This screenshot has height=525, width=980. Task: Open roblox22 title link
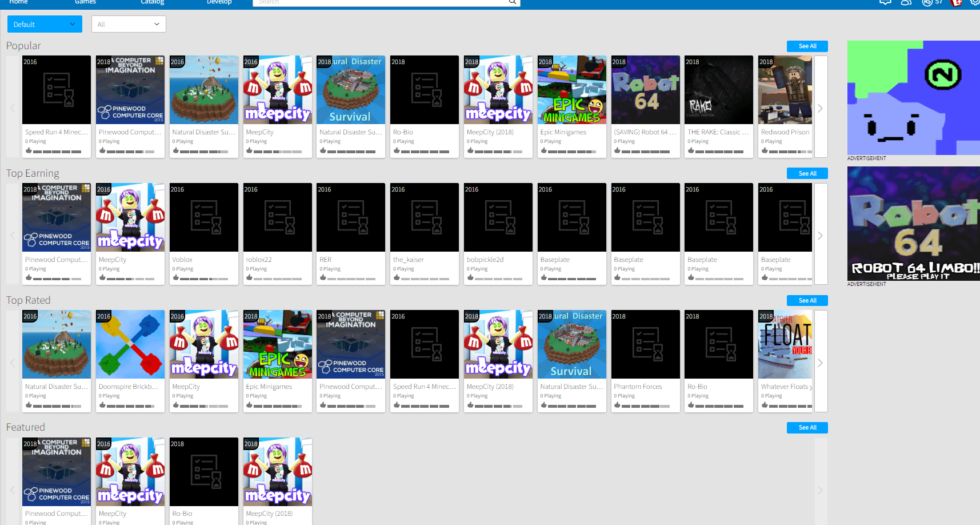tap(259, 260)
